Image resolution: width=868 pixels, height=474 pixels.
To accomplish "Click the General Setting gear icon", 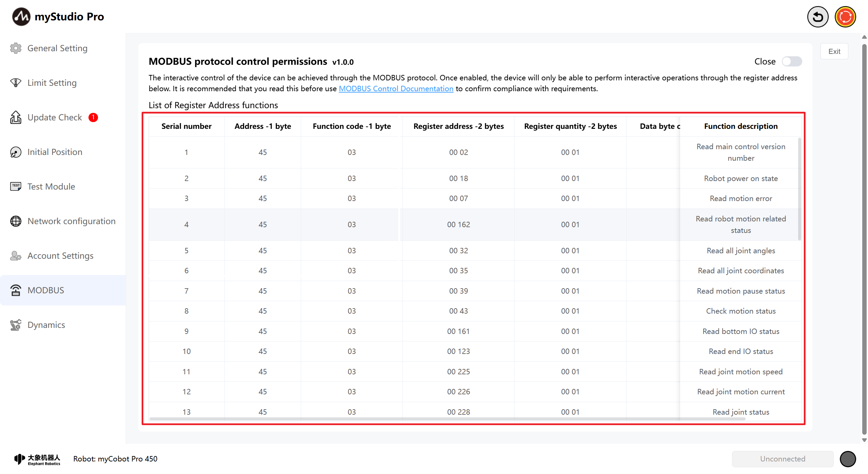I will tap(16, 48).
